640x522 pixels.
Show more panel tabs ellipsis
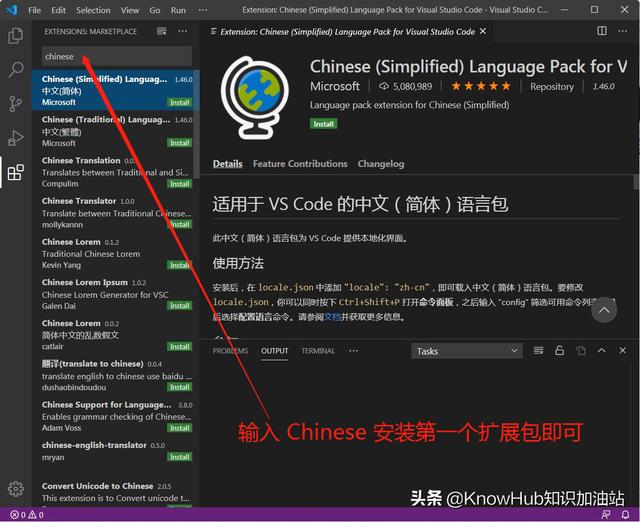(353, 351)
